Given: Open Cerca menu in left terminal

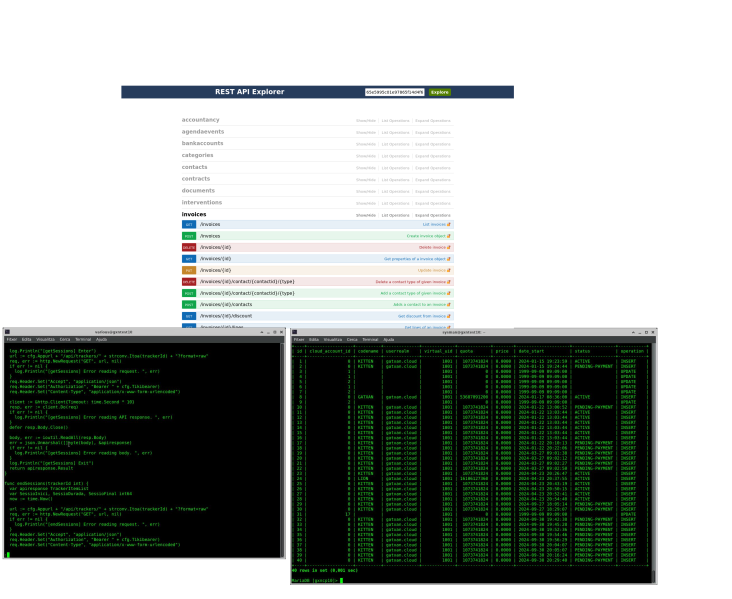Looking at the screenshot, I should pyautogui.click(x=65, y=339).
